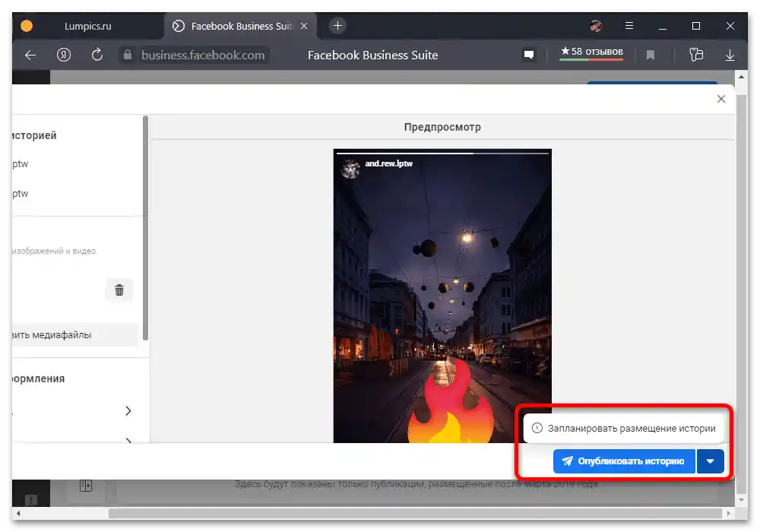The image size is (760, 532).
Task: Reload the page with refresh icon
Action: (x=97, y=55)
